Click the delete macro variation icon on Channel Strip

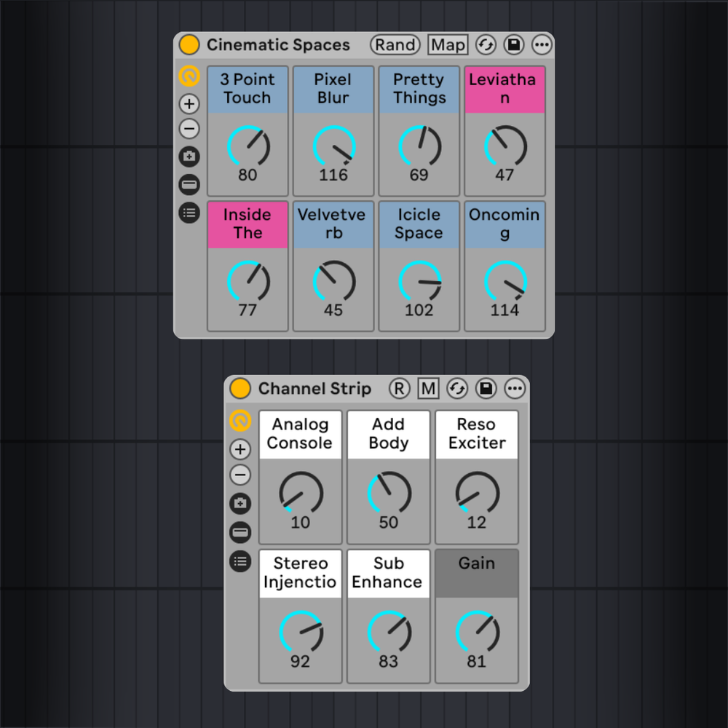240,531
